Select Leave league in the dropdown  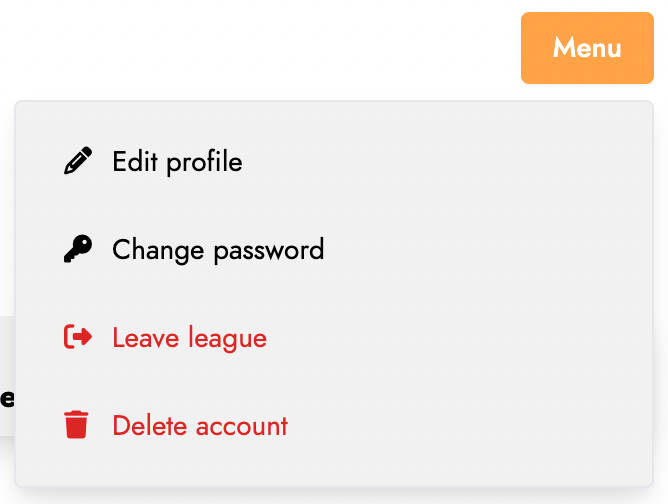click(x=334, y=338)
